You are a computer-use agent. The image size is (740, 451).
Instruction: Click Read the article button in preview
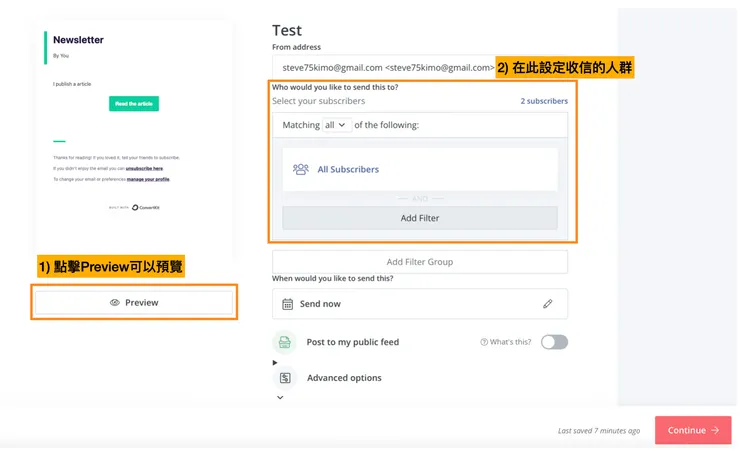click(x=134, y=104)
